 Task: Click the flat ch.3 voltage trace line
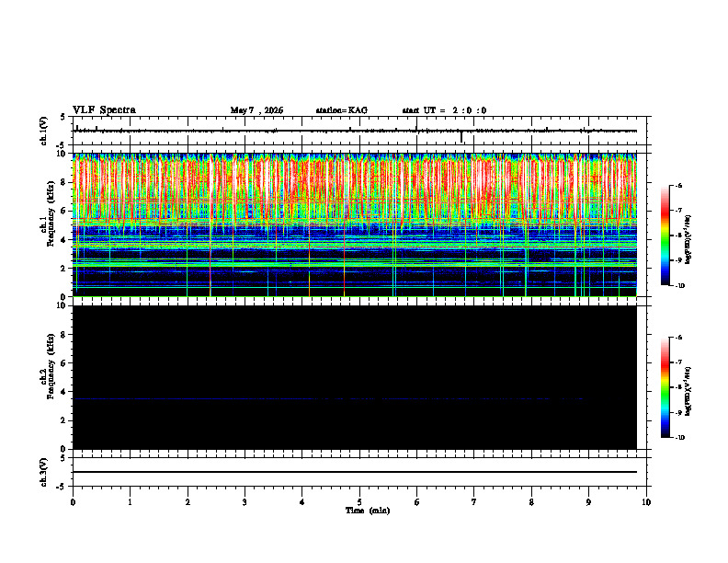coord(355,472)
